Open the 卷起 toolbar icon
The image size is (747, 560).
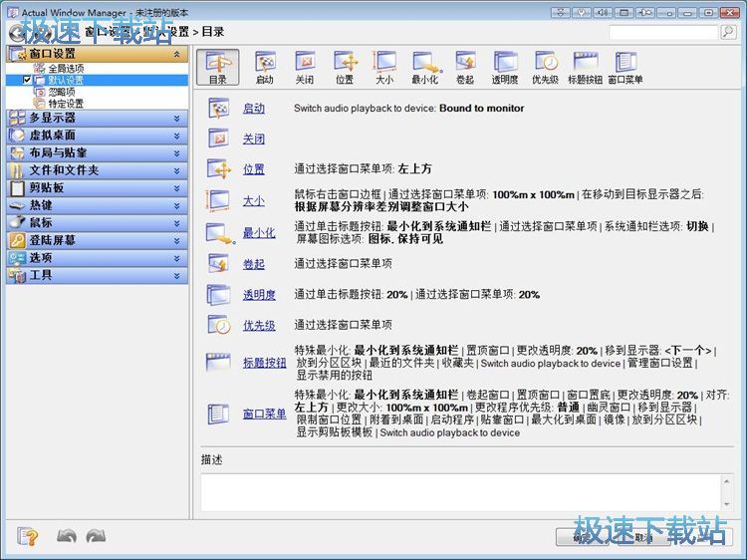465,67
